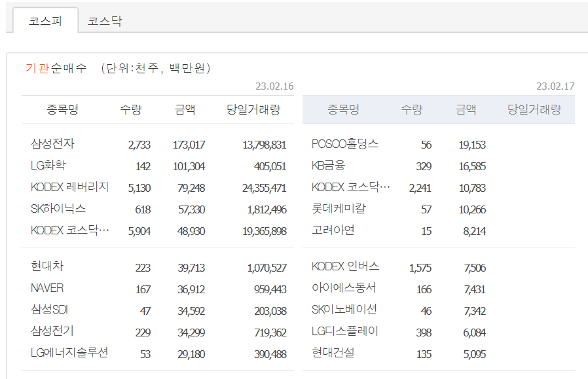Image resolution: width=588 pixels, height=379 pixels.
Task: Select the 2,241 quantity value
Action: 420,188
